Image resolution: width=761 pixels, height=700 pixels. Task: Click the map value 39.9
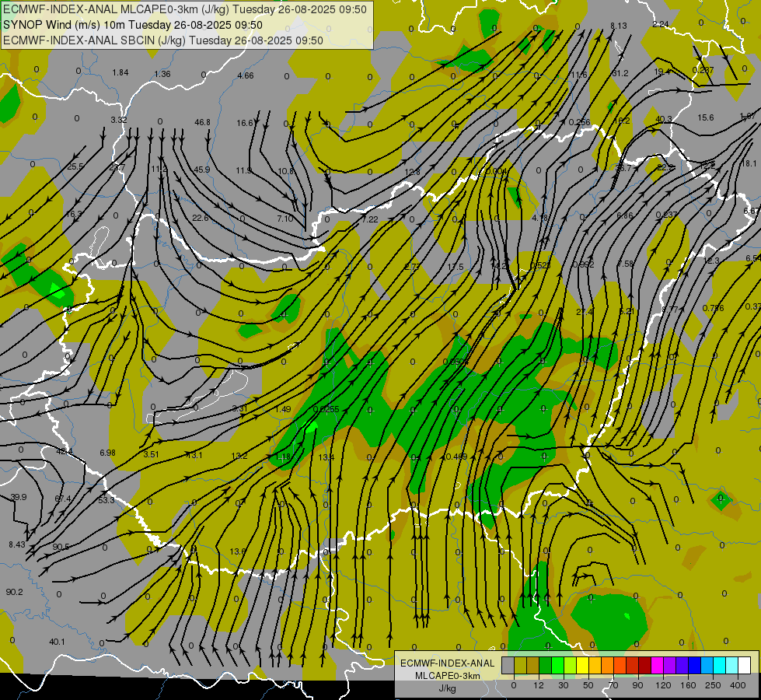[x=19, y=498]
